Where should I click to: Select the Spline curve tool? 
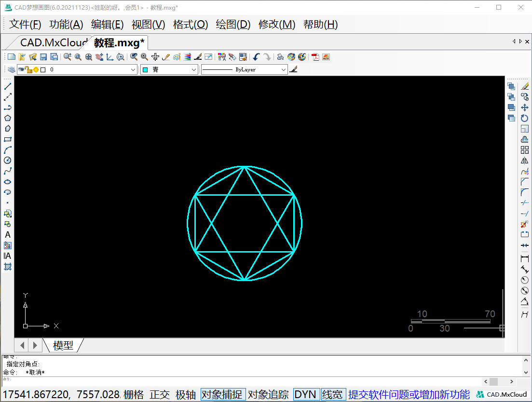pyautogui.click(x=7, y=171)
